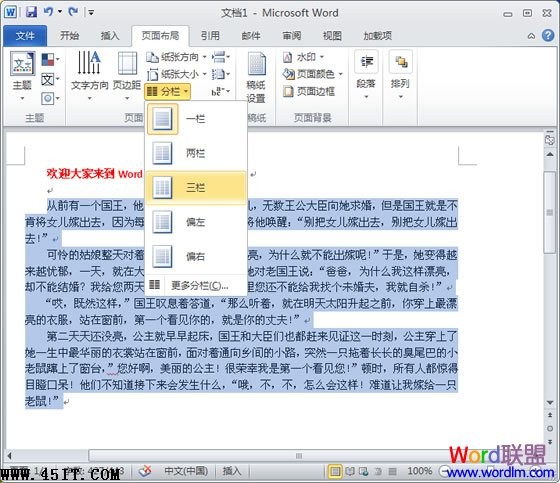Click the vertical scrollbar down arrow
This screenshot has height=483, width=560.
[x=550, y=402]
